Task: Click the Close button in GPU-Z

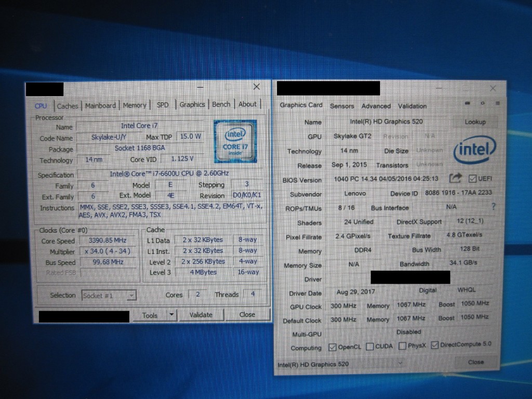Action: click(x=476, y=362)
